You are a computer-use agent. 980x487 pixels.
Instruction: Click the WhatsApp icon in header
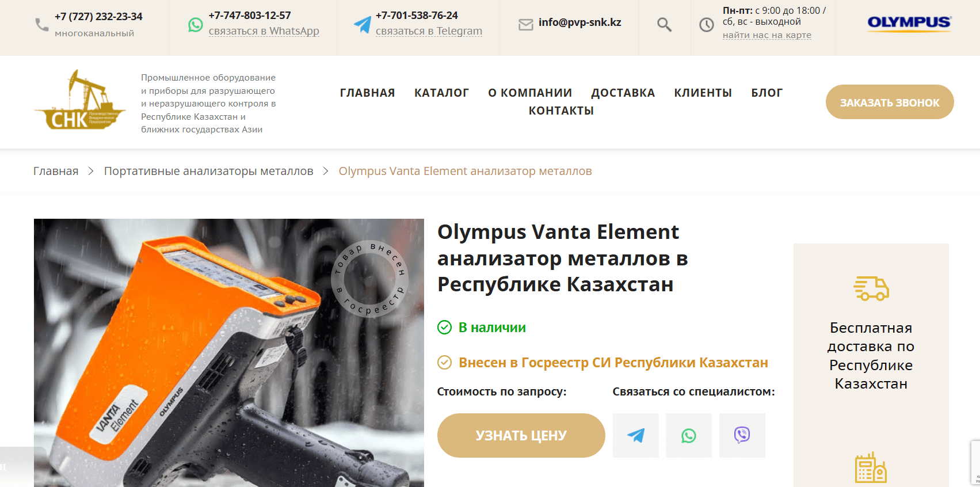pos(196,25)
